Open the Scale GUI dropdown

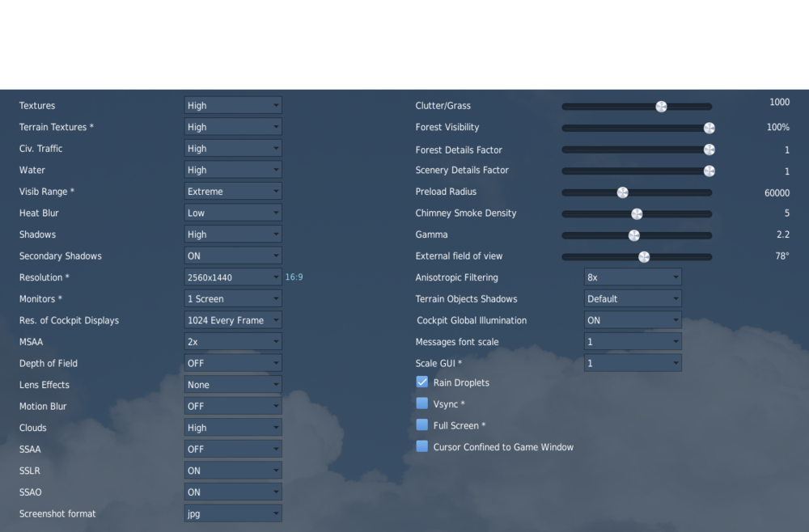coord(633,362)
